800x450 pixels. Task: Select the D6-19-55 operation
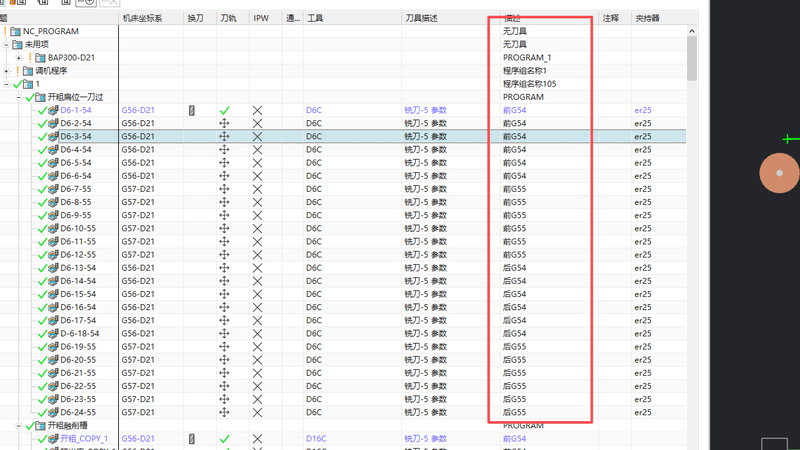[78, 346]
